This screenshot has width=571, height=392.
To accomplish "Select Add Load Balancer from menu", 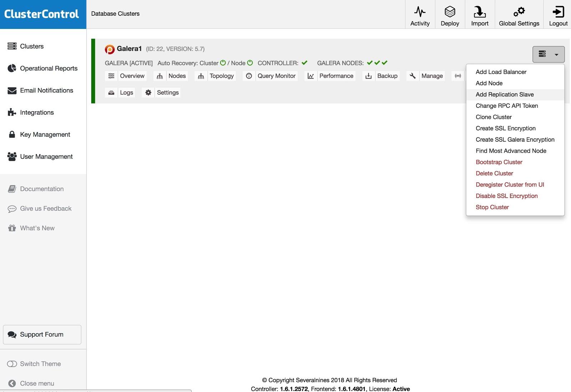I will tap(501, 72).
